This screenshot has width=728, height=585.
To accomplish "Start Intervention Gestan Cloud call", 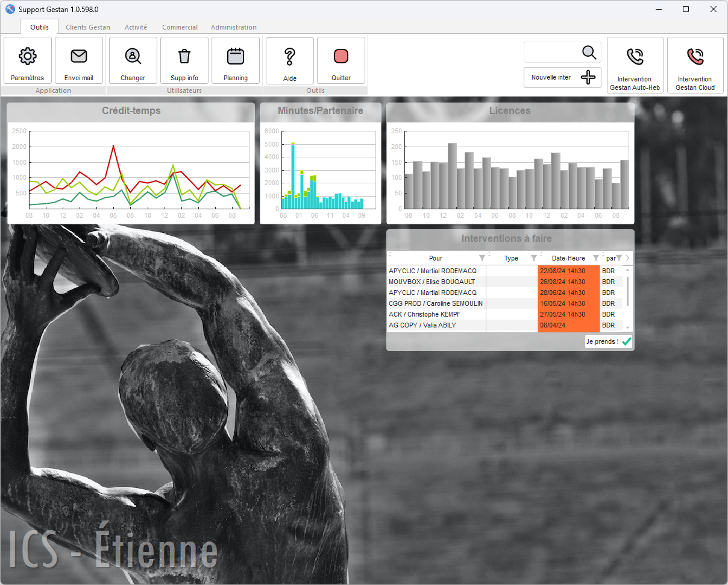I will (695, 57).
